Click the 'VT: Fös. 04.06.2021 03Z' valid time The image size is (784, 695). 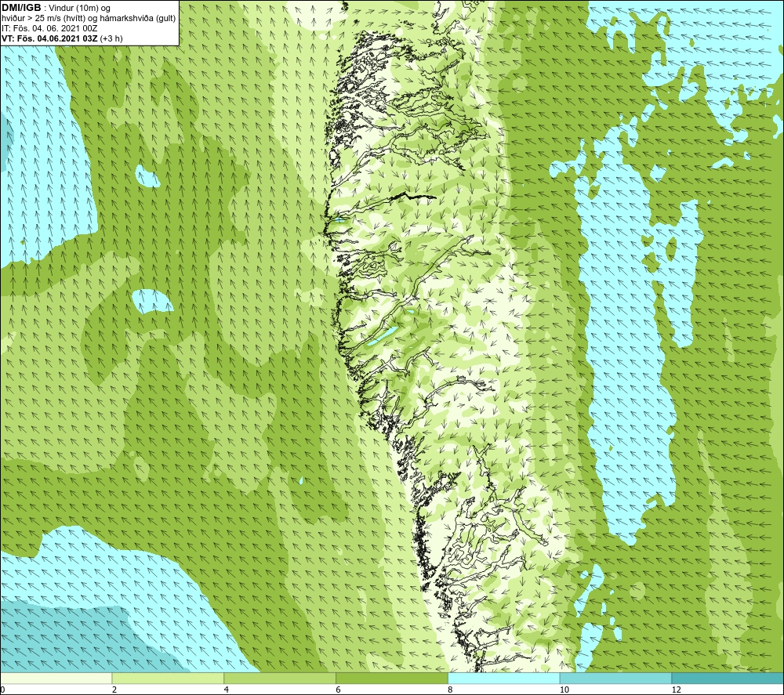click(49, 38)
